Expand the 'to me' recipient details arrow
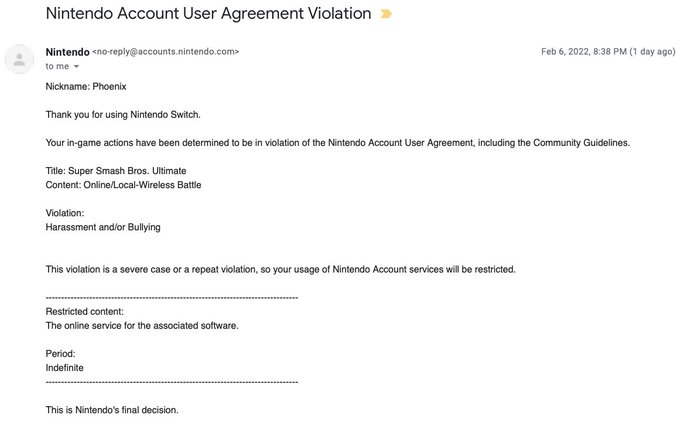680x422 pixels. tap(77, 67)
